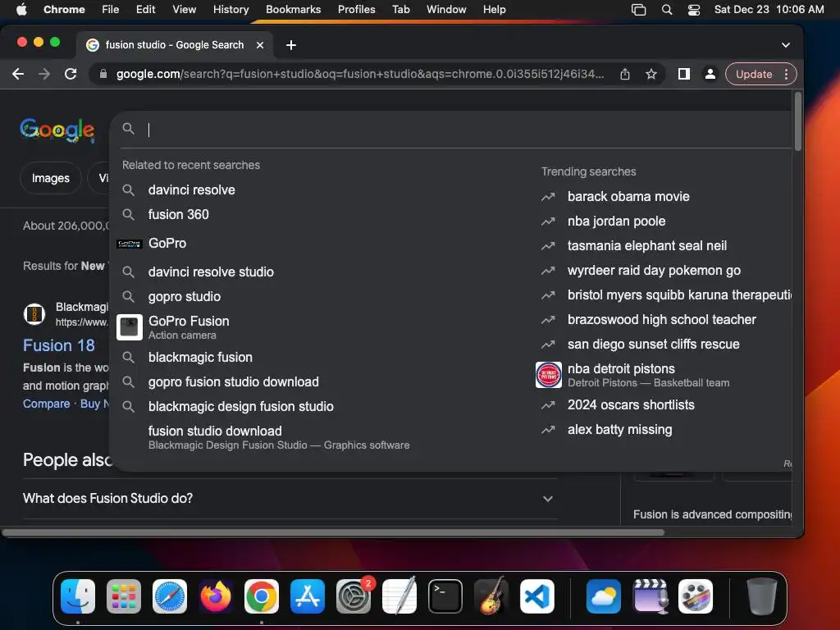Open the Chrome three-dot menu
This screenshot has width=840, height=630.
point(787,74)
